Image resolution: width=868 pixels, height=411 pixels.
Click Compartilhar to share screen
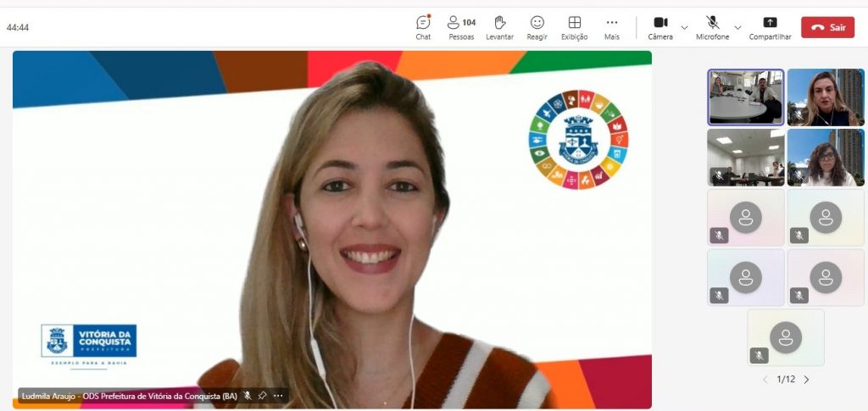click(770, 27)
